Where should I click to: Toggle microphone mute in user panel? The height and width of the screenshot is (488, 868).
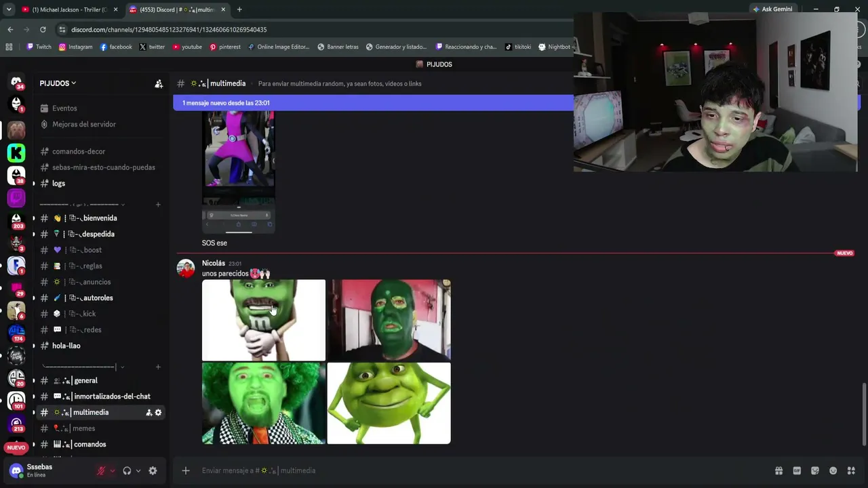click(102, 470)
